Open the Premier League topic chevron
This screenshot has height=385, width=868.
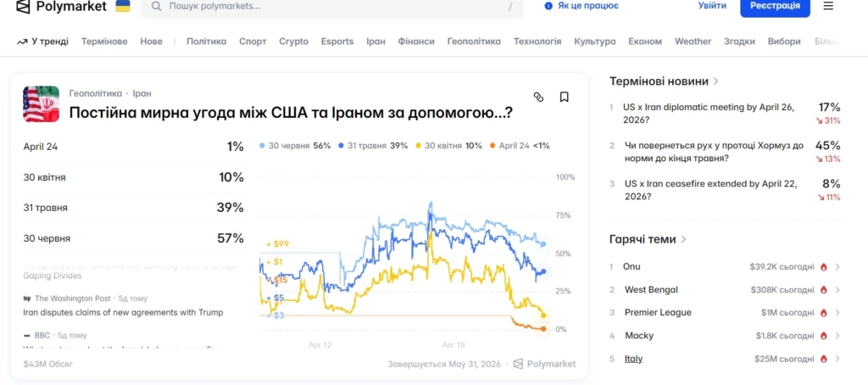click(x=837, y=313)
